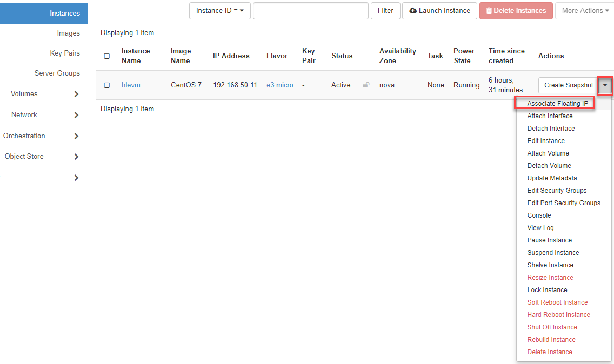The height and width of the screenshot is (364, 614).
Task: Choose Edit Security Groups menu entry
Action: coord(557,191)
